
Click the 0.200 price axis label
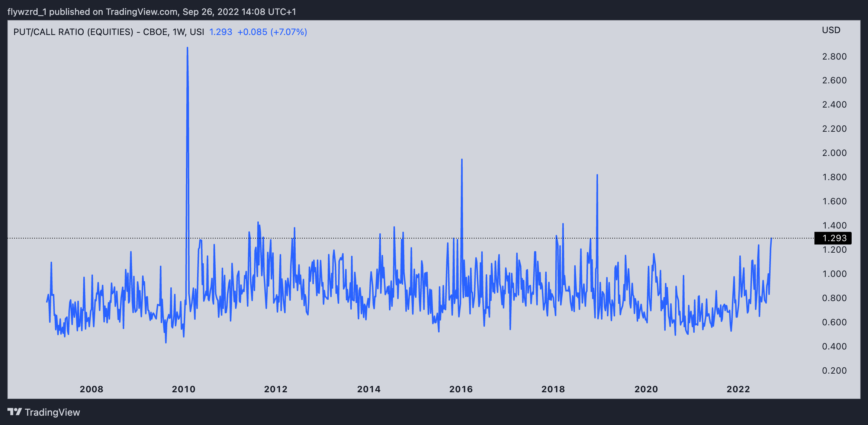coord(834,371)
